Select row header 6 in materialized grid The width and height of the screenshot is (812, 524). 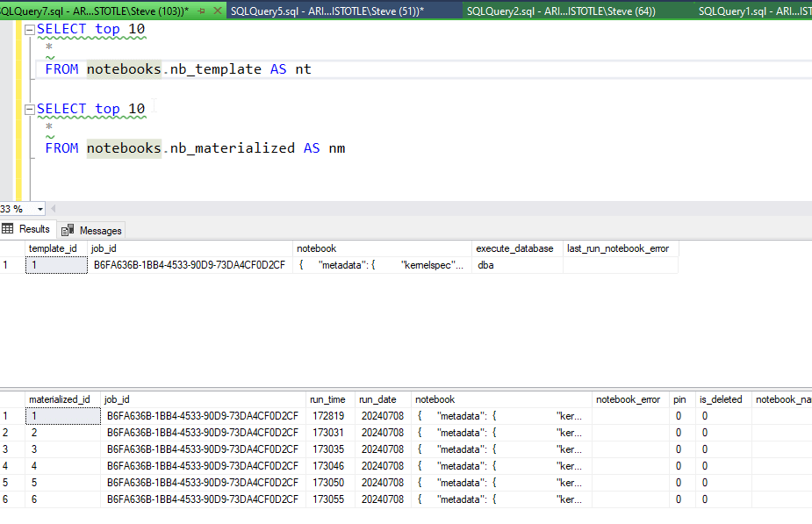coord(12,499)
